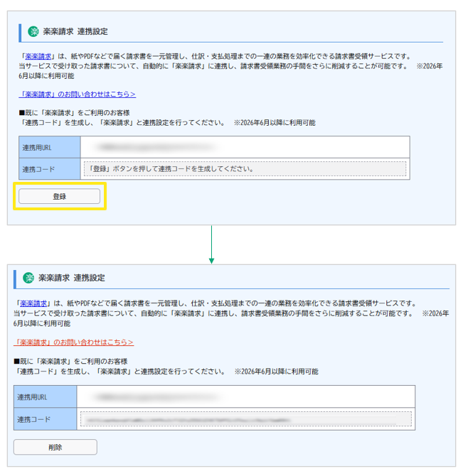Select the 連携コード label cell in upper table
This screenshot has height=476, width=463.
tap(50, 169)
